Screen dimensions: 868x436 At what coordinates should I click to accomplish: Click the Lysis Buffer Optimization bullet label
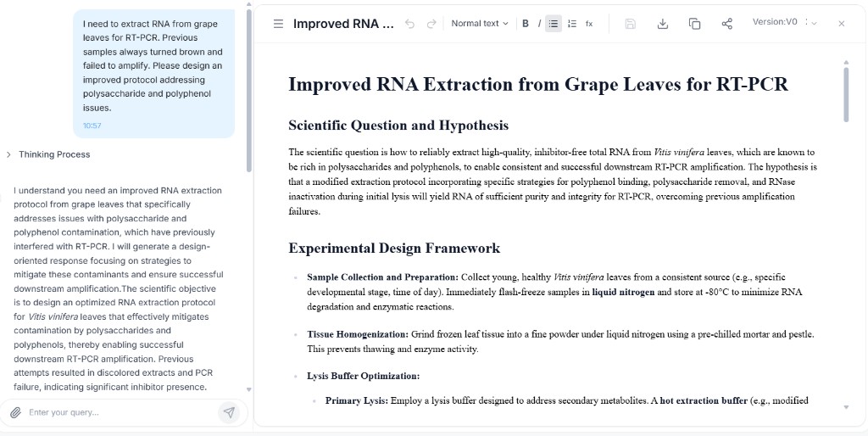coord(363,376)
